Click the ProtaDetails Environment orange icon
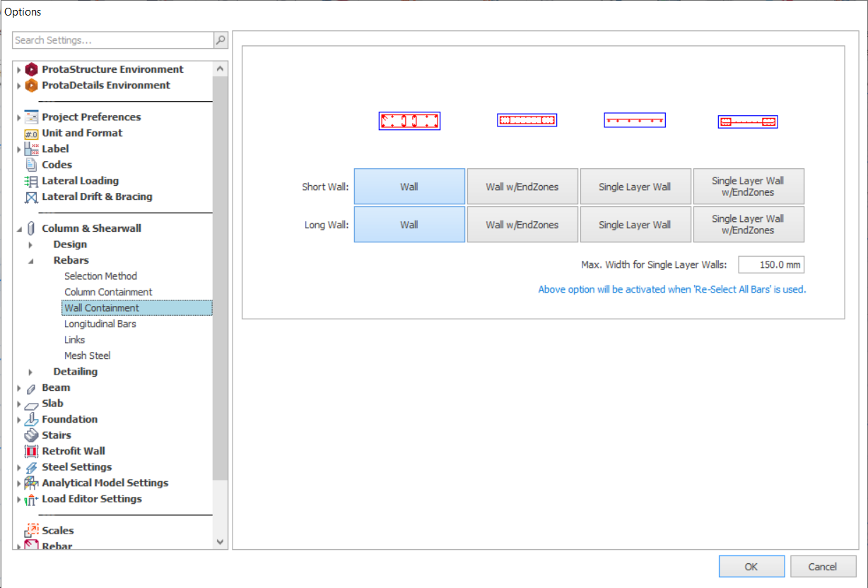Viewport: 868px width, 588px height. coord(31,86)
